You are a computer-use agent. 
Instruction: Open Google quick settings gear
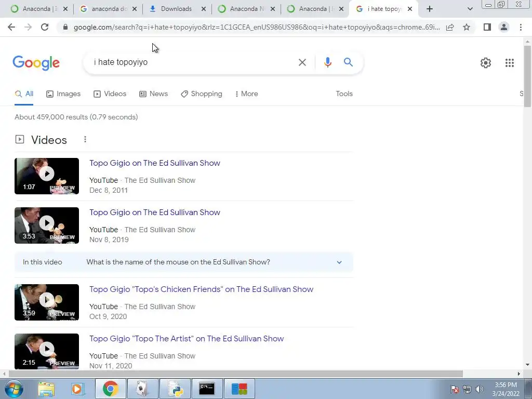(x=486, y=63)
